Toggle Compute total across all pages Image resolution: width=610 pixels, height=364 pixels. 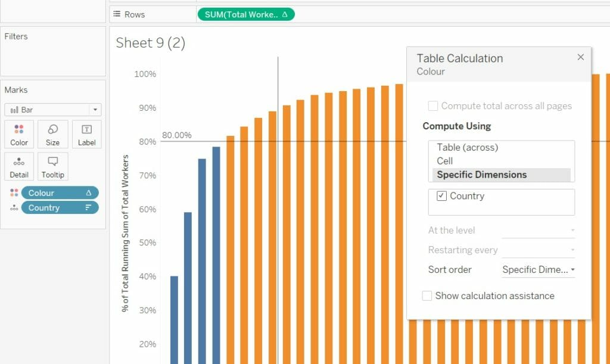tap(434, 106)
